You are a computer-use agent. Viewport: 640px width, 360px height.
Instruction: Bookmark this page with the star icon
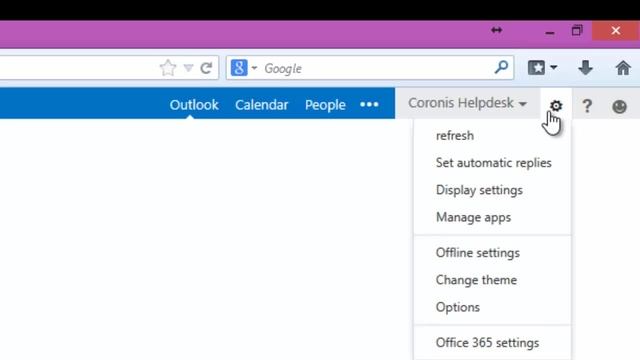pos(168,68)
